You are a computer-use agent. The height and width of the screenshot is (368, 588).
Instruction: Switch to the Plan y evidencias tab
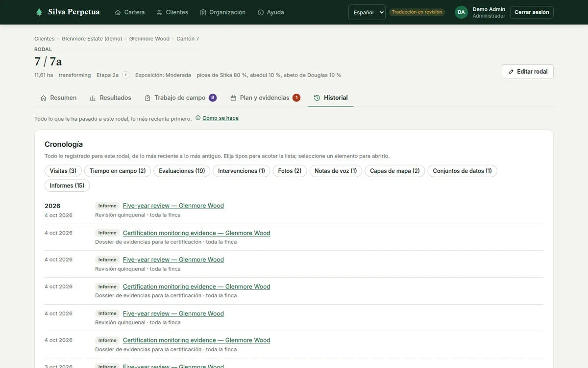tap(265, 98)
